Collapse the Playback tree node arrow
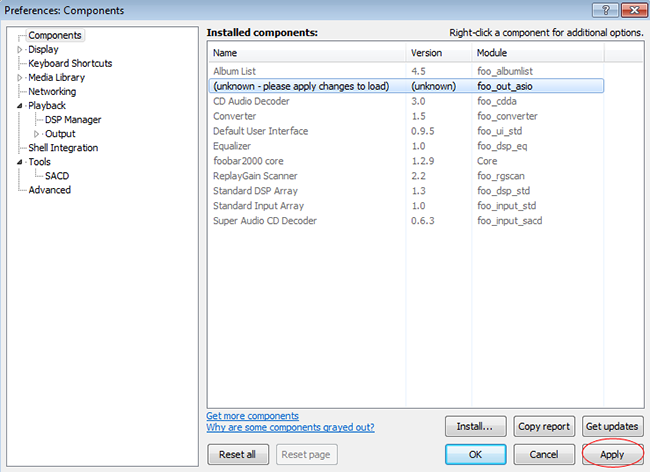This screenshot has width=650, height=472. (x=19, y=106)
